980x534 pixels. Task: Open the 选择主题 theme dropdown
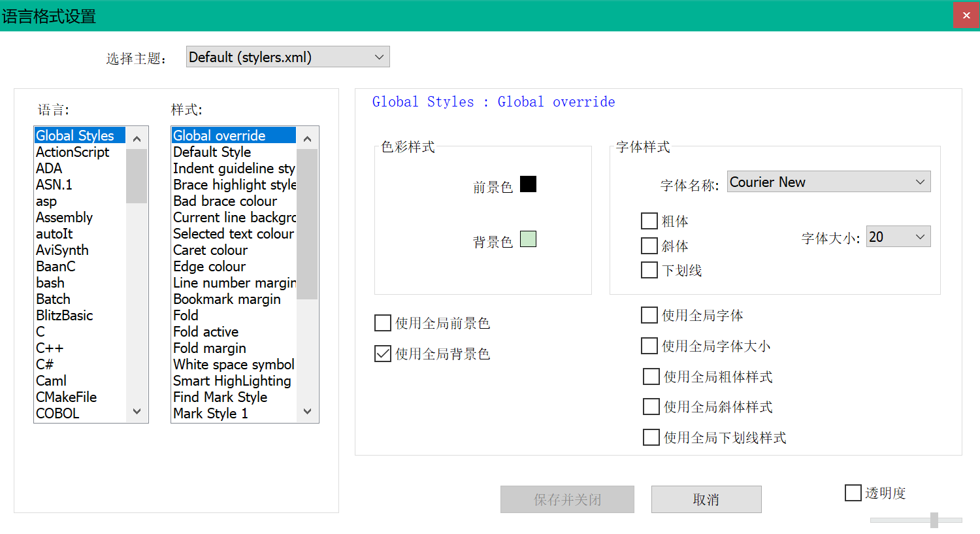click(378, 57)
